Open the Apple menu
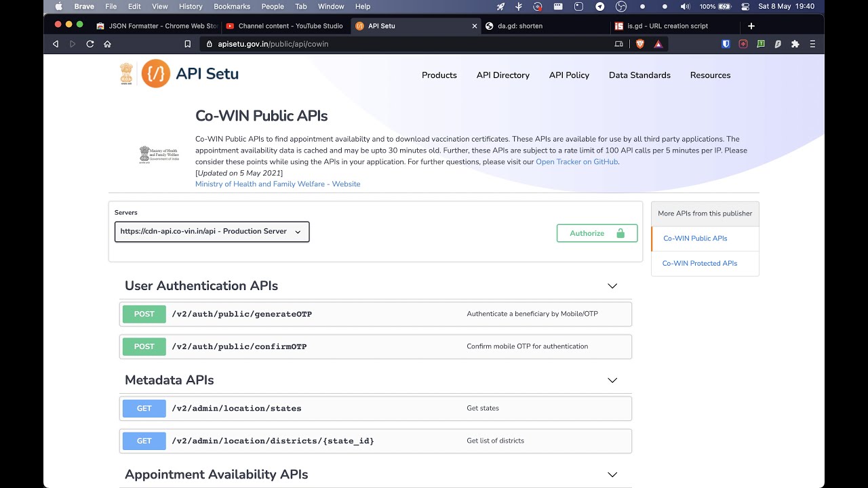The image size is (868, 488). pyautogui.click(x=58, y=6)
